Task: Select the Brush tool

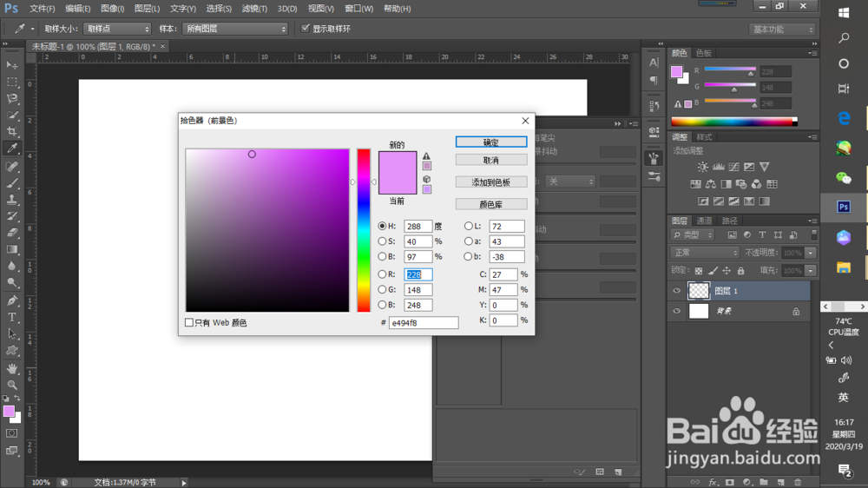Action: pyautogui.click(x=11, y=183)
